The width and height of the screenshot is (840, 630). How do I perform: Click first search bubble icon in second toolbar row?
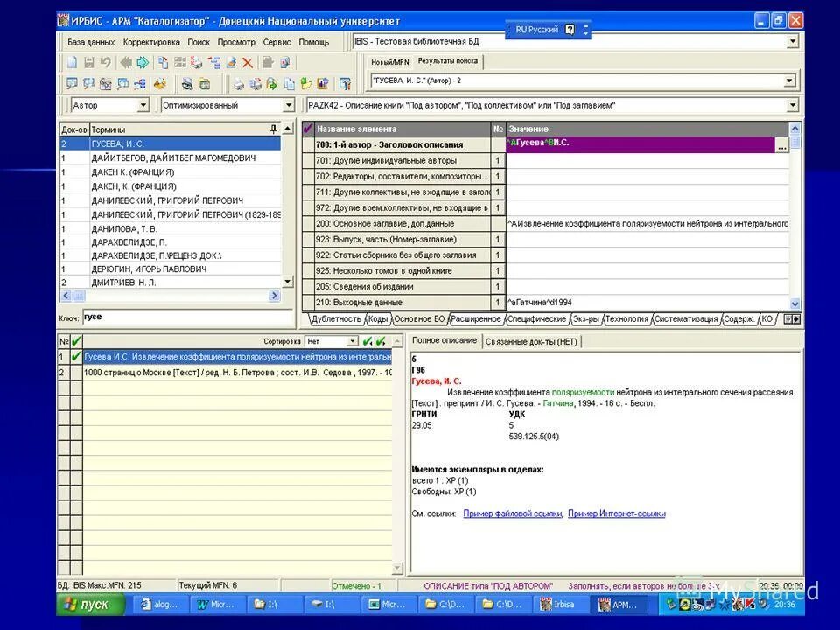[x=72, y=84]
